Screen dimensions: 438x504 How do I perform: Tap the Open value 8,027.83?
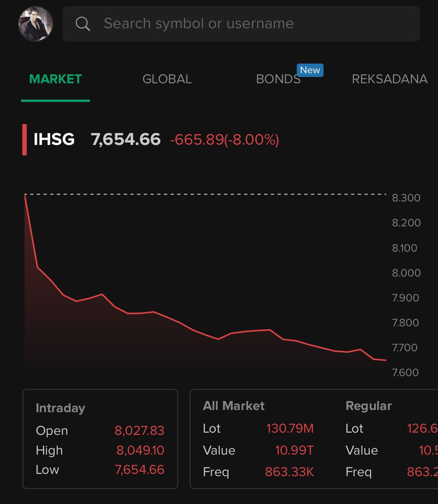point(139,430)
